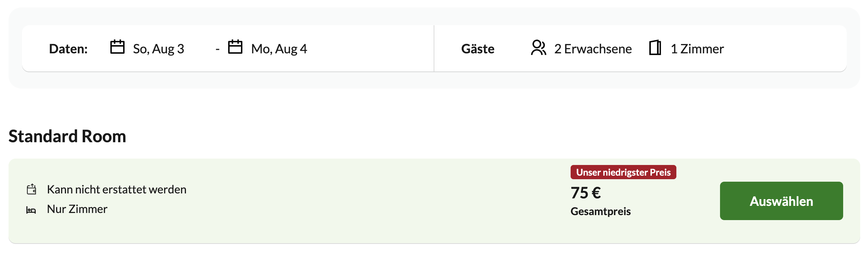
Task: Click the 75 € price
Action: [586, 193]
